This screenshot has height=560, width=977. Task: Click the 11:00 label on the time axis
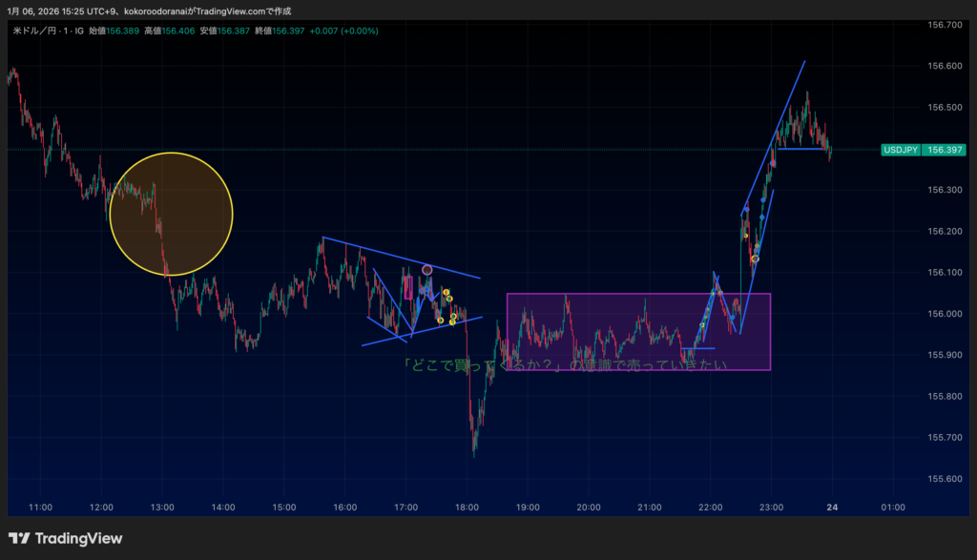click(x=41, y=507)
